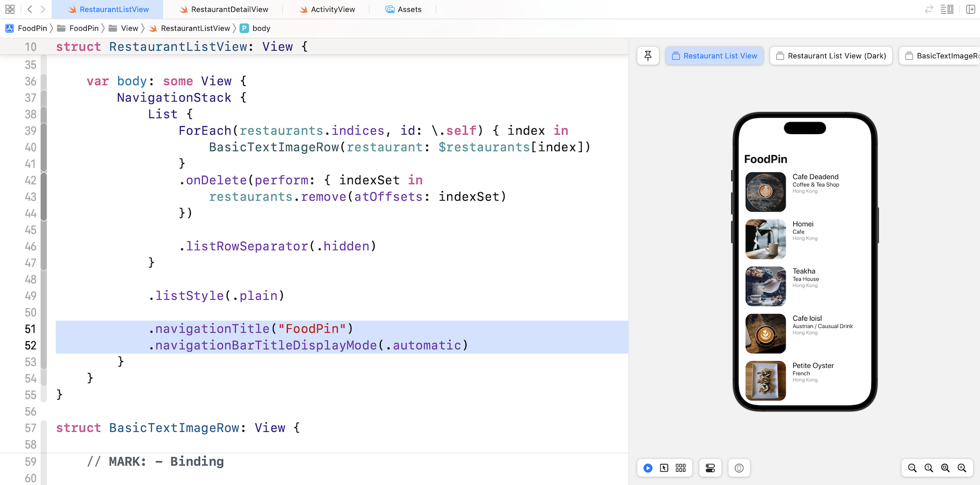Open the preview variants grid

[x=680, y=468]
